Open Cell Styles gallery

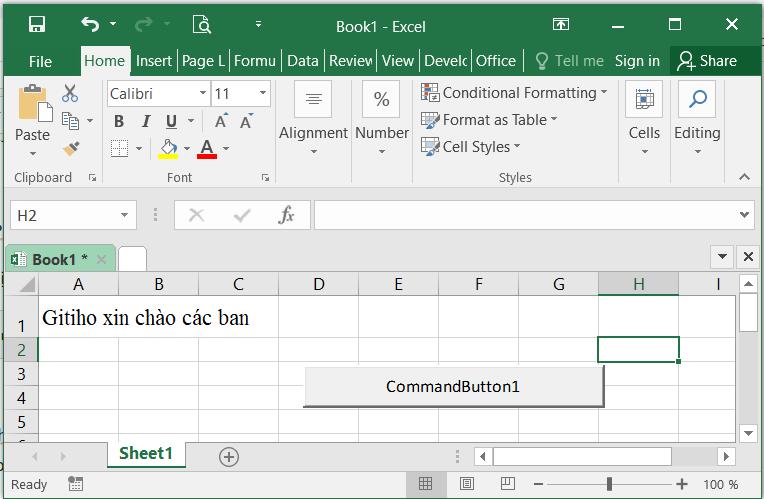click(x=471, y=147)
